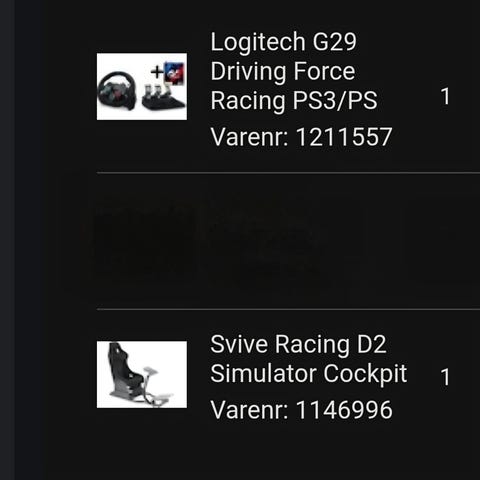Click quantity 1 of Svive Racing row
Viewport: 480px width, 480px height.
(x=445, y=377)
